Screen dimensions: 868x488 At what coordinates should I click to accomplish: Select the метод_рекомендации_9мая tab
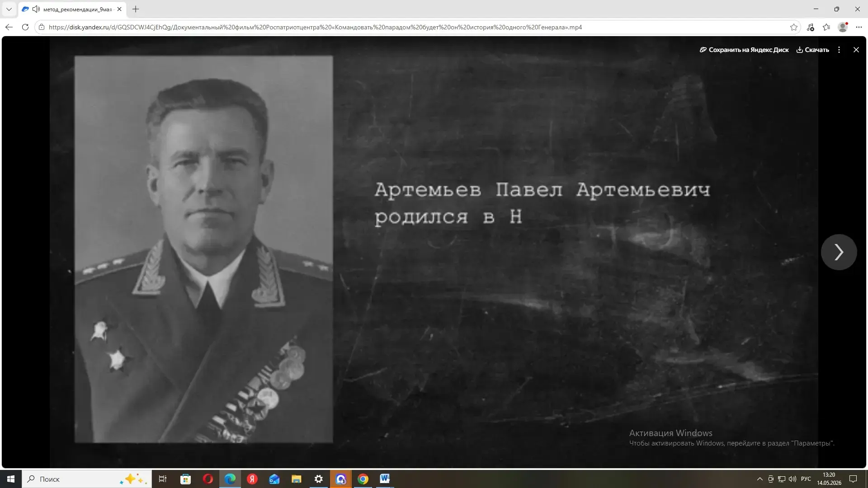pyautogui.click(x=72, y=9)
